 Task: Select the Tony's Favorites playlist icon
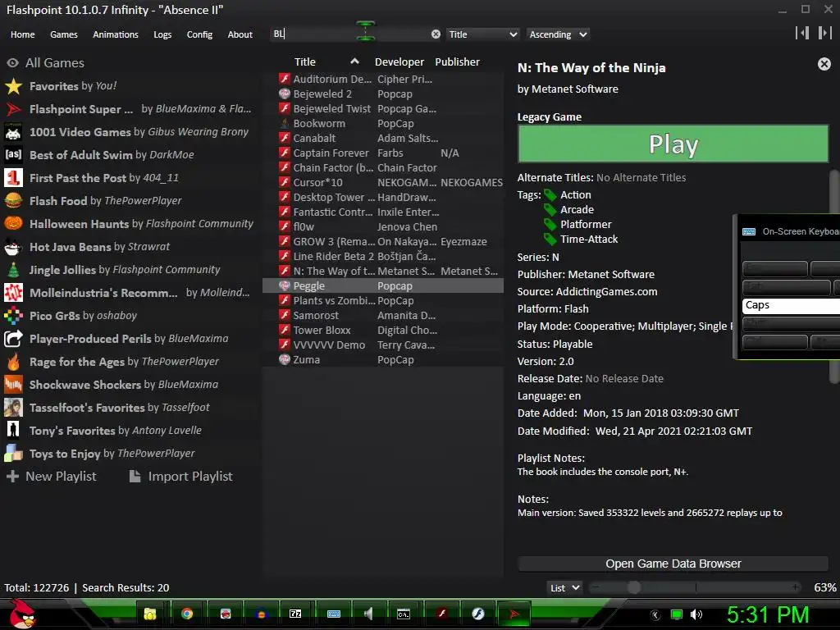click(13, 430)
